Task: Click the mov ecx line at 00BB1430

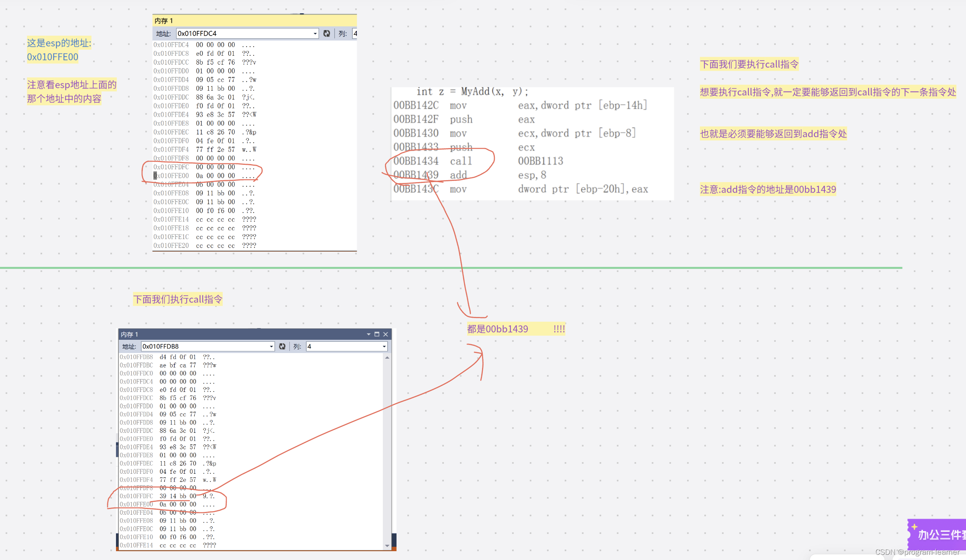Action: [515, 133]
